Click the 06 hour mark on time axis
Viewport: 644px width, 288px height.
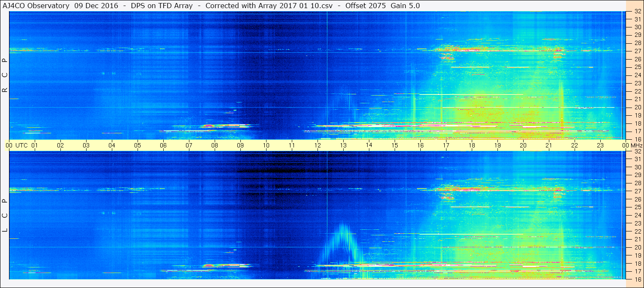163,145
